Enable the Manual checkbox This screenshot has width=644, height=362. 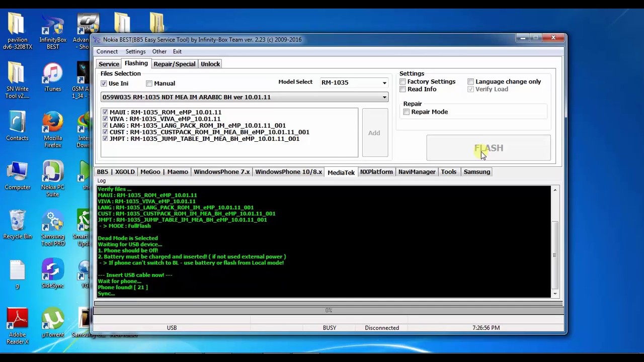[x=149, y=83]
